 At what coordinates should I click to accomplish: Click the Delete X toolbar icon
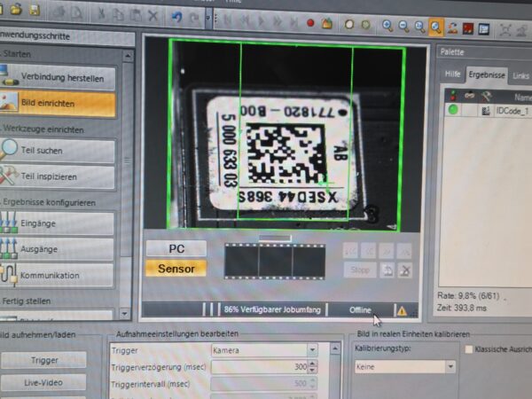pos(153,16)
